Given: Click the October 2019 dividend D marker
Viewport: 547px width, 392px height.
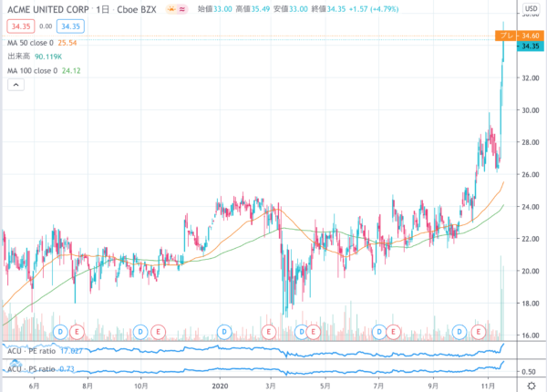Looking at the screenshot, I should point(140,332).
